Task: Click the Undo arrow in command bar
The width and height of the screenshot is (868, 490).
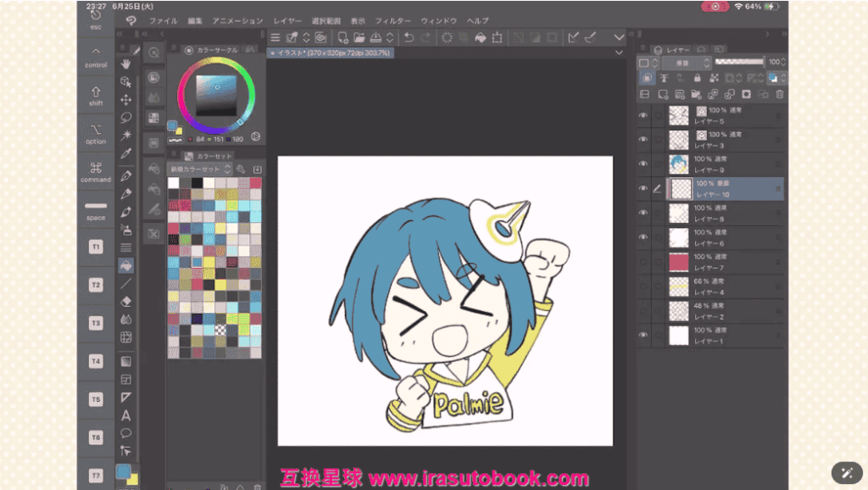Action: click(x=409, y=37)
